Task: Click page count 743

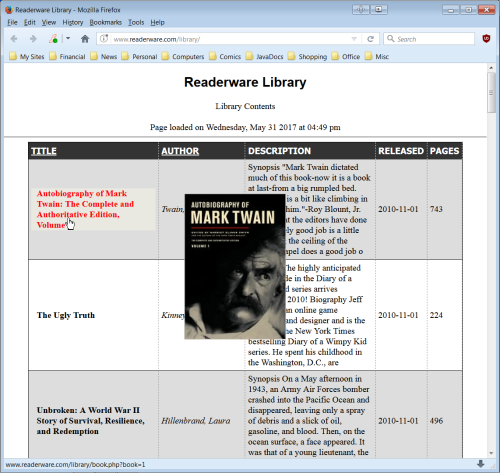Action: [436, 209]
